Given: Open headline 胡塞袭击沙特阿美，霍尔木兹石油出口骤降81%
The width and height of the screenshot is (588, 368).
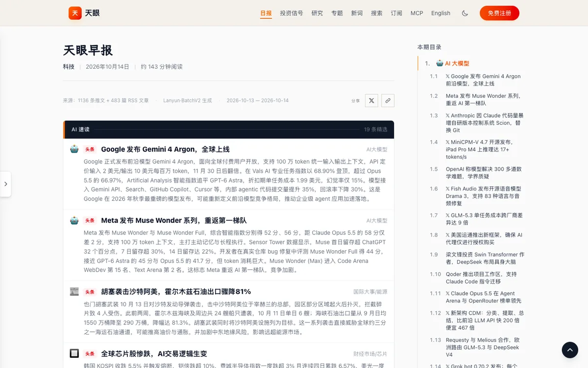Looking at the screenshot, I should pyautogui.click(x=176, y=291).
